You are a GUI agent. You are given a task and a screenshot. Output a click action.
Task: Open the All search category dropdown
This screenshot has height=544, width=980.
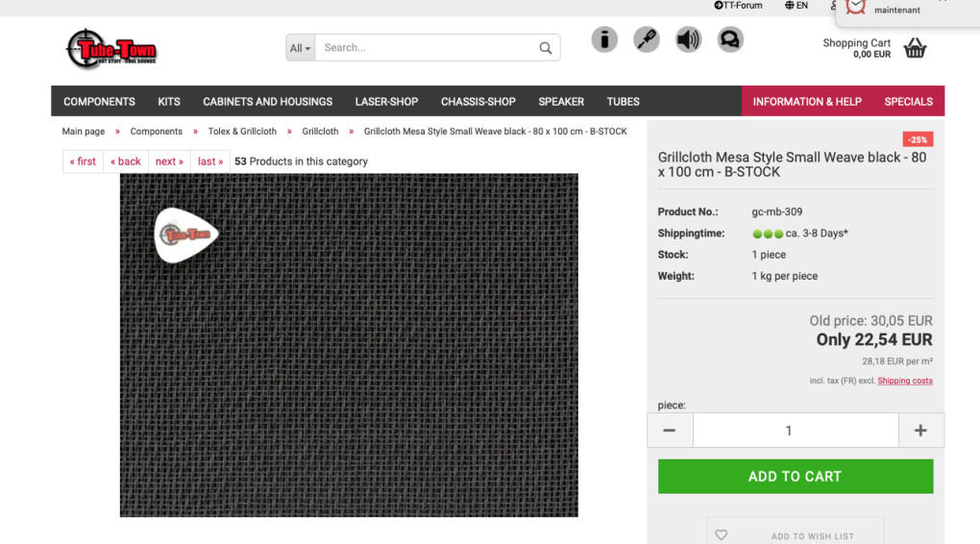pyautogui.click(x=300, y=47)
